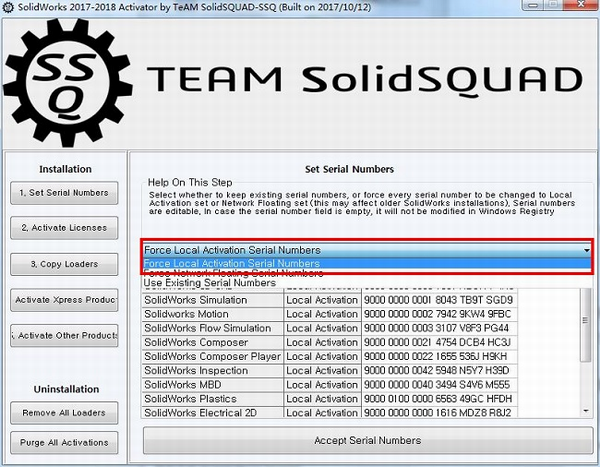Viewport: 600px width, 467px height.
Task: Choose 'Use Existing Serial Numbers' option
Action: click(367, 283)
